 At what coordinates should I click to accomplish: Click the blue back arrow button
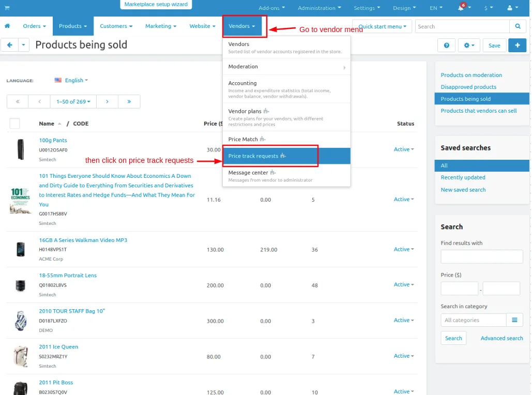point(9,45)
